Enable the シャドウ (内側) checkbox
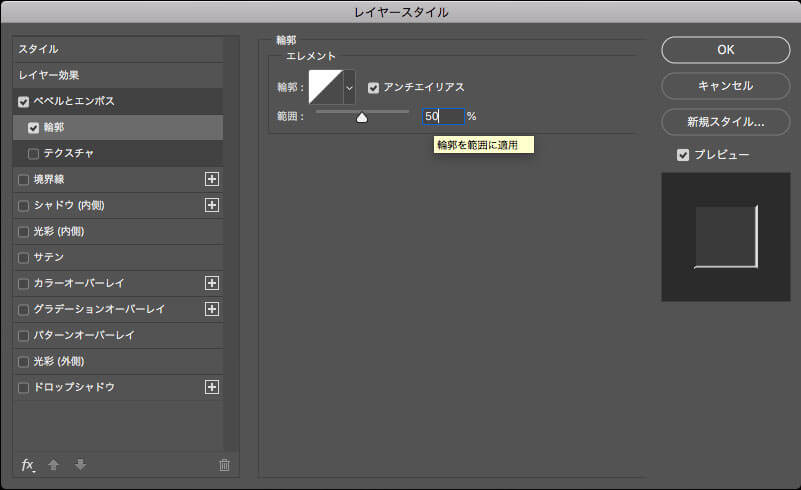The image size is (801, 490). click(x=23, y=206)
